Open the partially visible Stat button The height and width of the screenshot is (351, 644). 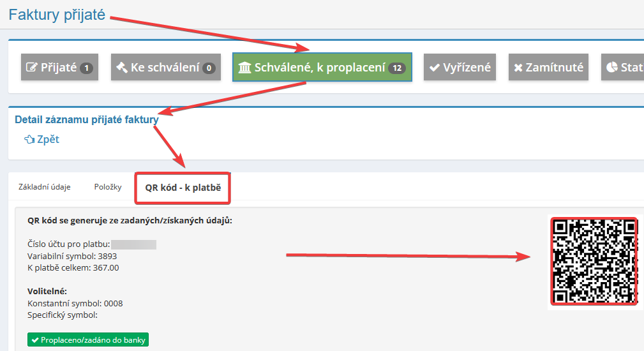coord(623,67)
